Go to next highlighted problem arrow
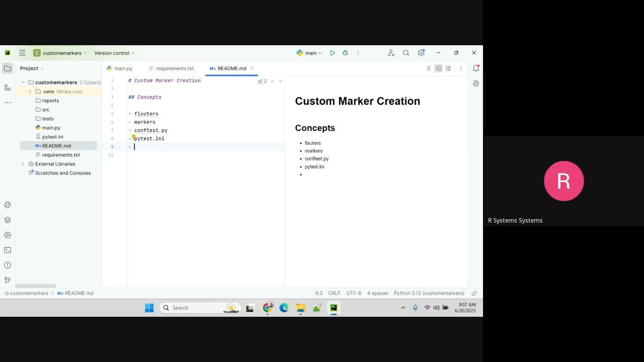This screenshot has height=362, width=644. (280, 81)
